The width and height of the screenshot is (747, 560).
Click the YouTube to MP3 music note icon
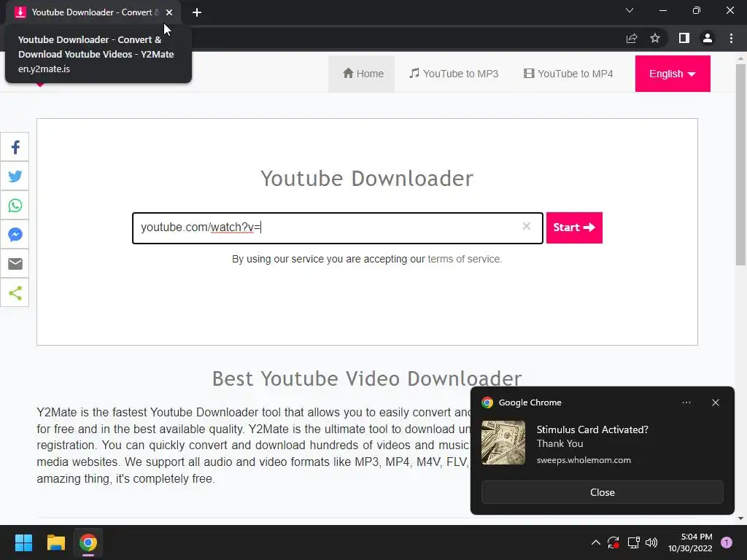(x=414, y=74)
